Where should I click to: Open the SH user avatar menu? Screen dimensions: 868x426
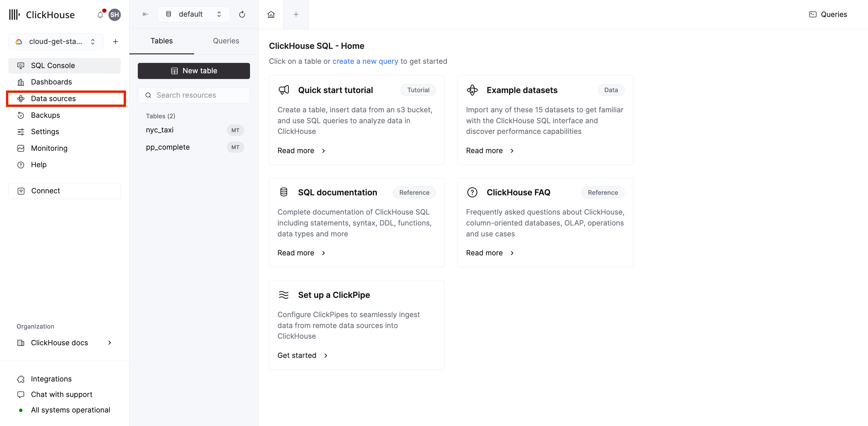click(115, 15)
